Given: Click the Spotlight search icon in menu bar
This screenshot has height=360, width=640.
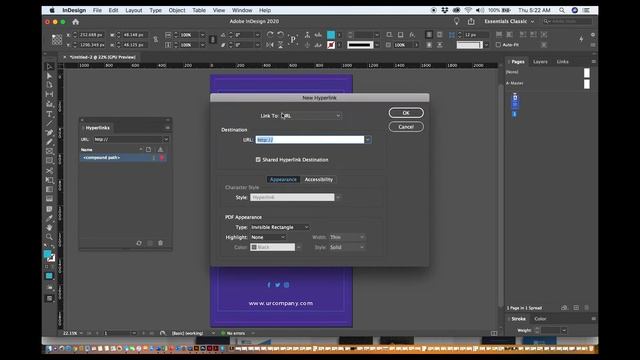Looking at the screenshot, I should 562,10.
